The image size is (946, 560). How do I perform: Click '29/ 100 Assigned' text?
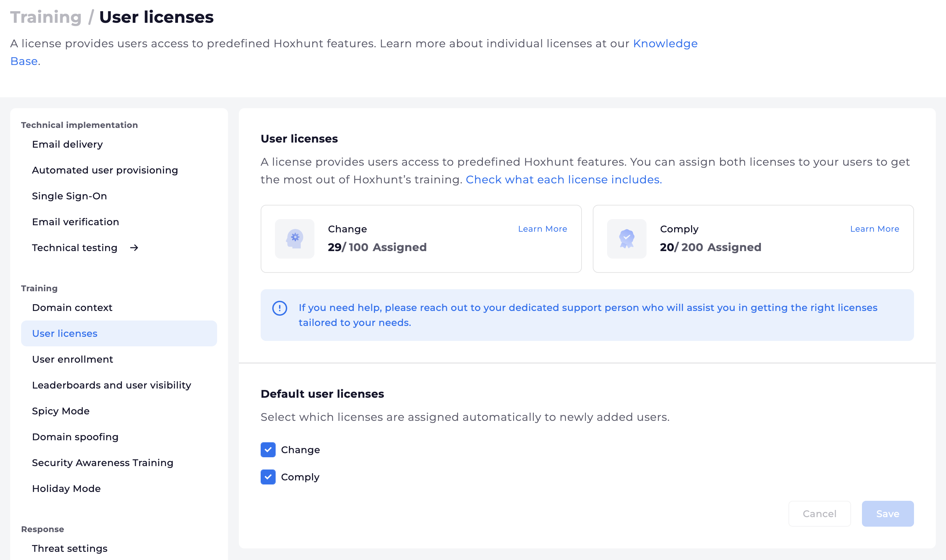pyautogui.click(x=377, y=247)
